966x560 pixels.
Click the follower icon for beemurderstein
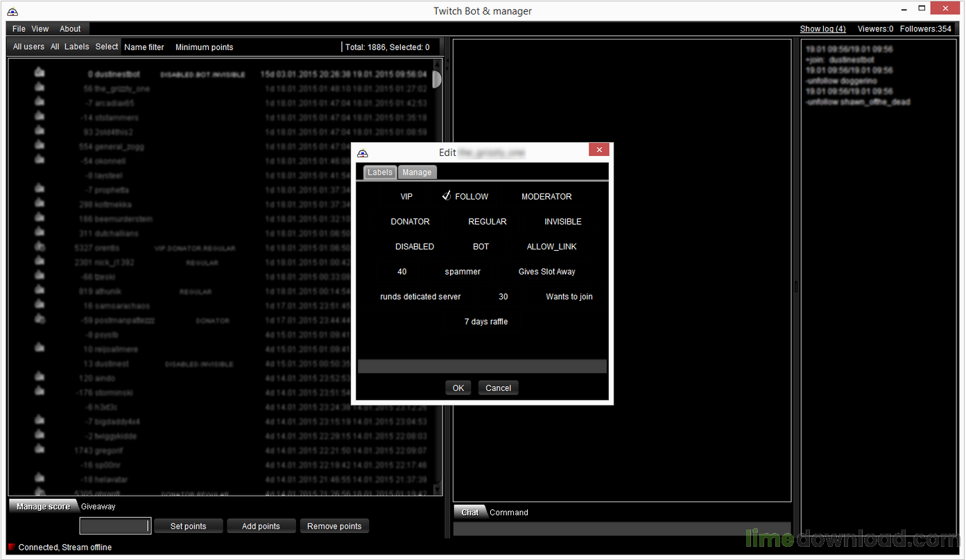(40, 218)
